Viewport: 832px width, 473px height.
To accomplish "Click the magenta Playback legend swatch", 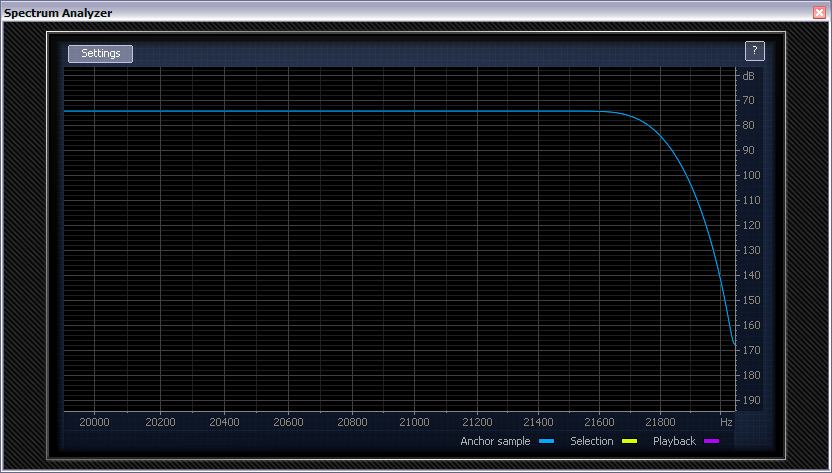I will pyautogui.click(x=711, y=441).
